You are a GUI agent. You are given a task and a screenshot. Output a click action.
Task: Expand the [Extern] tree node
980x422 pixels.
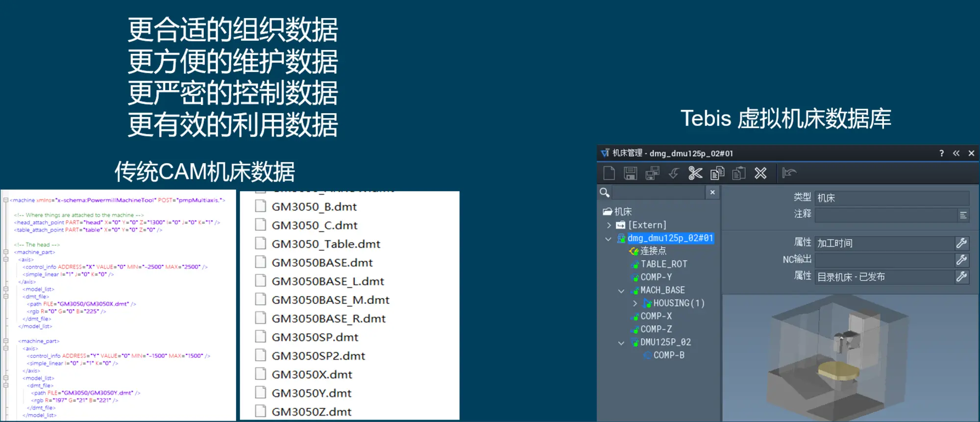coord(609,225)
